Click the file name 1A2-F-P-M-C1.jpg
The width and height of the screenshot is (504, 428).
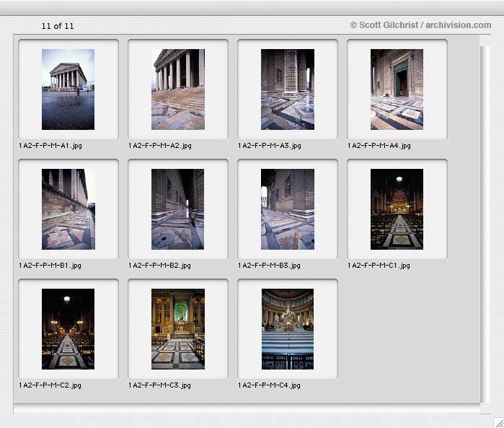(x=379, y=266)
